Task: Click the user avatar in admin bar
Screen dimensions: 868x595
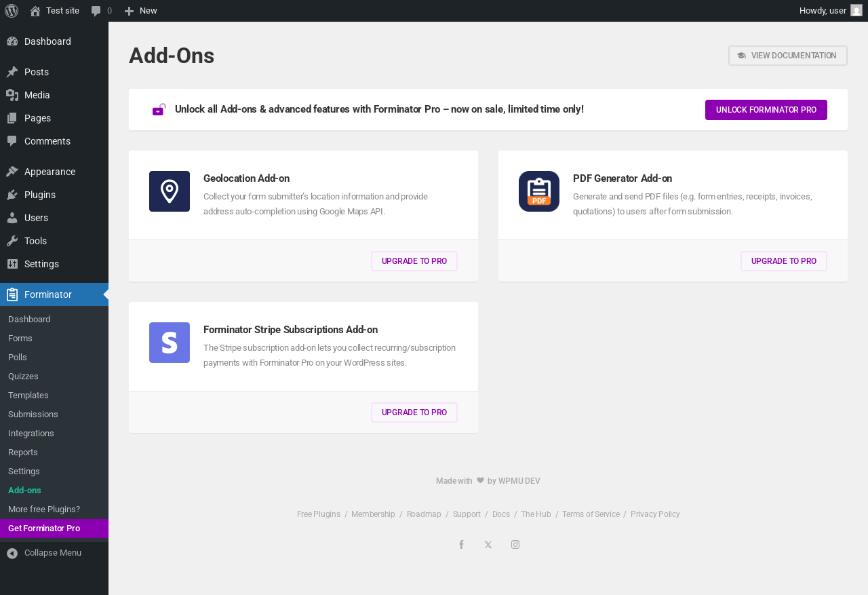Action: coord(856,11)
